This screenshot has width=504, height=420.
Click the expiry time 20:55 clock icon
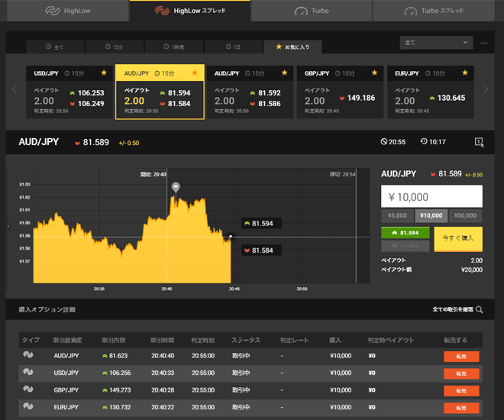click(384, 141)
